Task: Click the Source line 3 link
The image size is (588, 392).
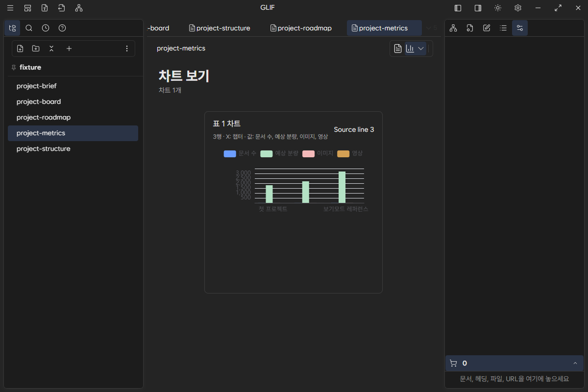Action: [x=354, y=129]
